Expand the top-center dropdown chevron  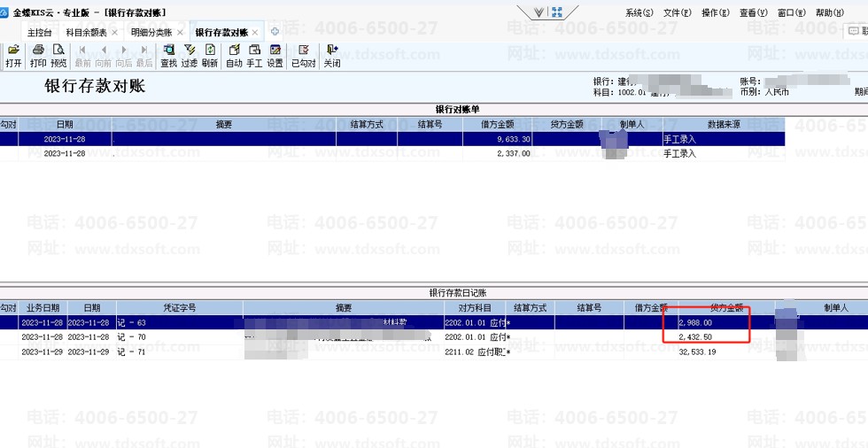539,12
